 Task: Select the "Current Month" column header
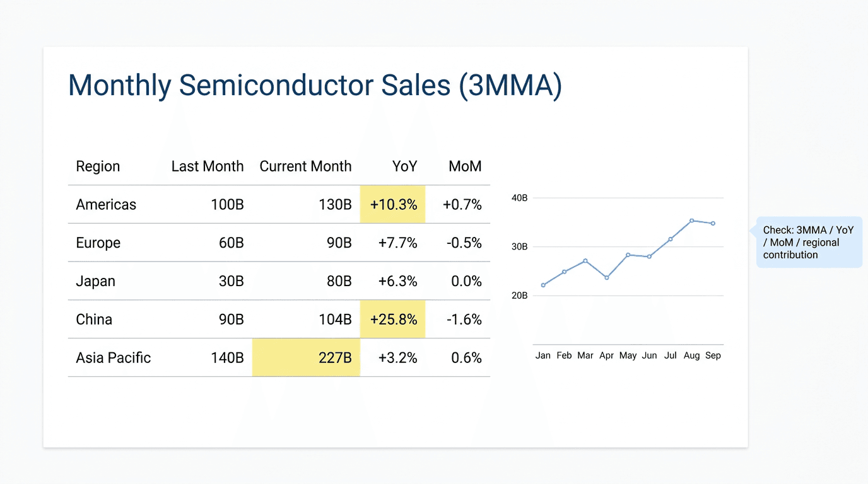click(305, 166)
